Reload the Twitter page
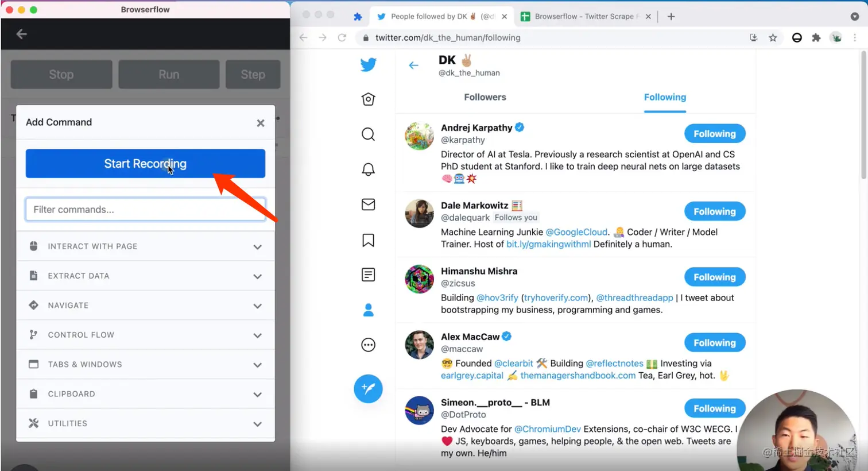 (x=342, y=37)
